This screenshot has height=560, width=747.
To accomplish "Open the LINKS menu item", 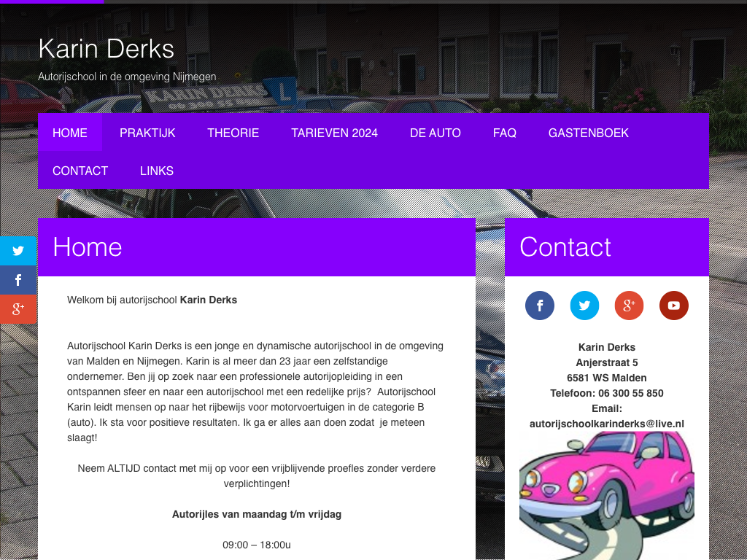I will (157, 171).
